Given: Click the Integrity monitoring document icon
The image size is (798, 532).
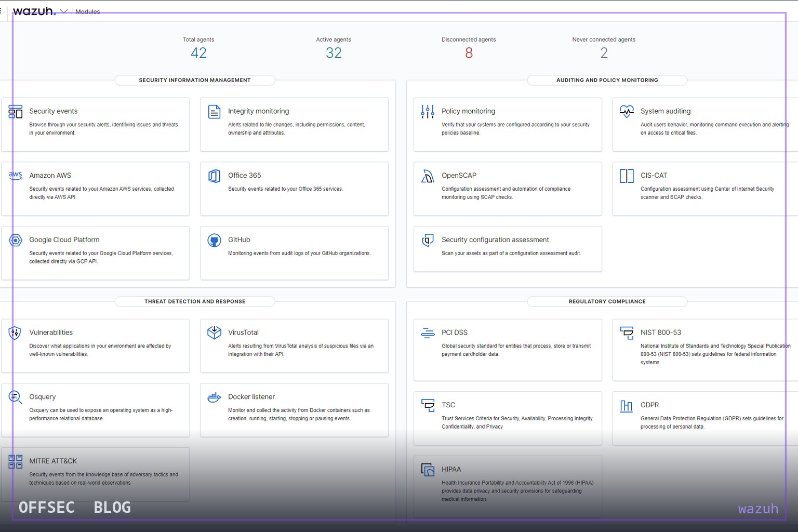Looking at the screenshot, I should [214, 111].
